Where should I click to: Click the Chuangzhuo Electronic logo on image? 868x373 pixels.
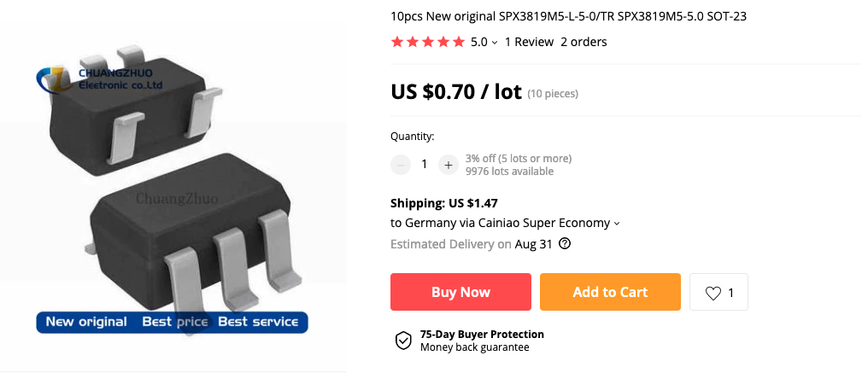pos(100,79)
